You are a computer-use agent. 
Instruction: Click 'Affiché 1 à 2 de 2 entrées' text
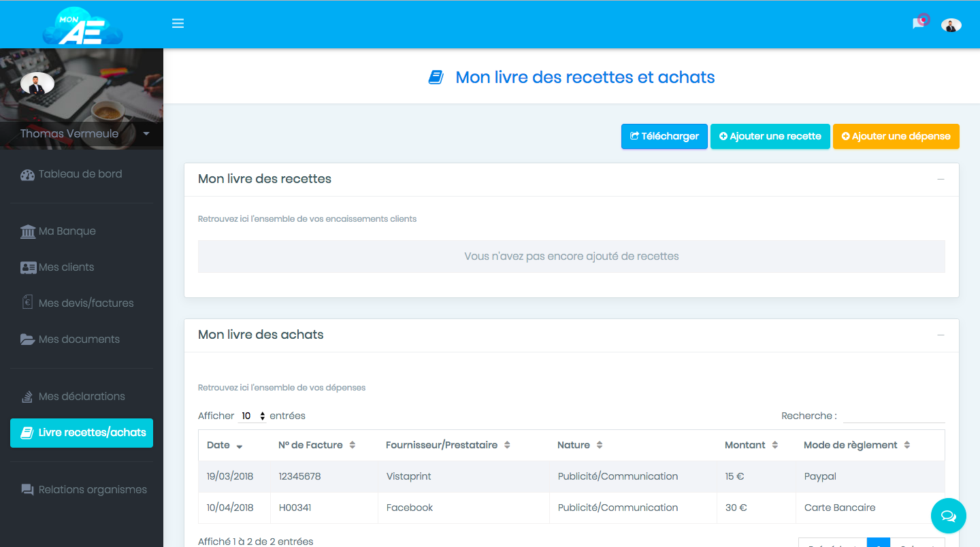[256, 542]
